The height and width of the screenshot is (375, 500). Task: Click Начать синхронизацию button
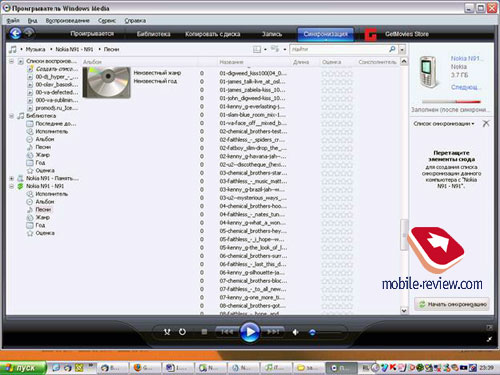[452, 304]
